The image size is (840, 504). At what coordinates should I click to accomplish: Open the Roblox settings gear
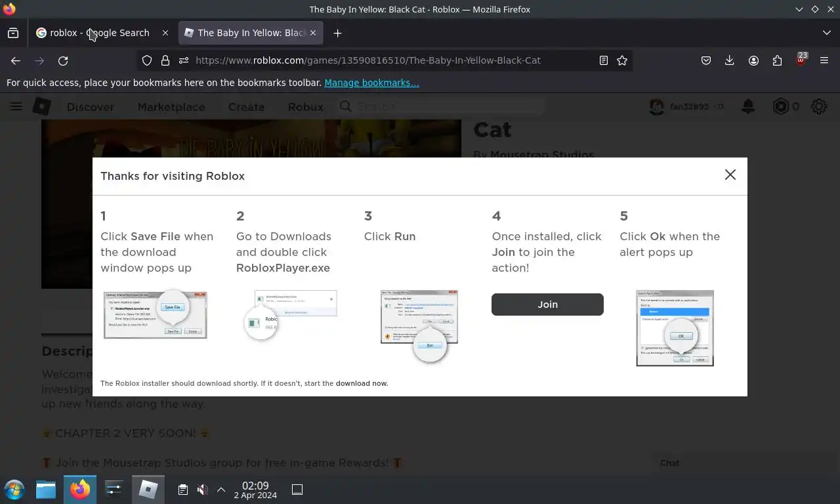coord(819,106)
